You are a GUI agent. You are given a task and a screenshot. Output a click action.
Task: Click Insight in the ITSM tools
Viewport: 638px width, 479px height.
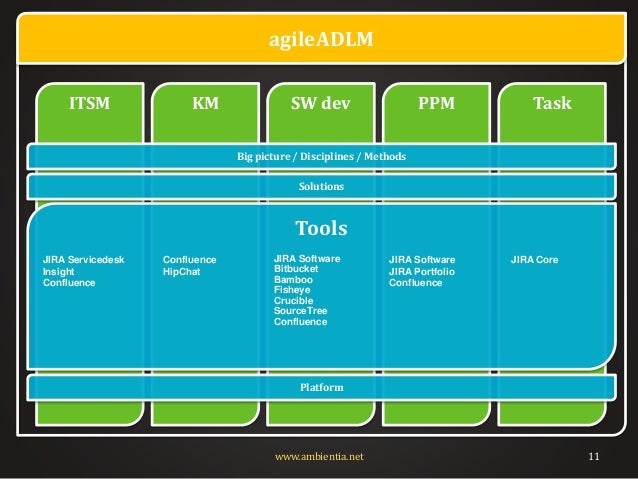(59, 271)
